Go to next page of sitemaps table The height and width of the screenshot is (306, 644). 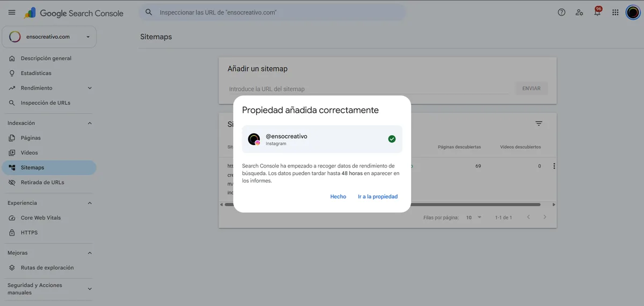pos(545,217)
